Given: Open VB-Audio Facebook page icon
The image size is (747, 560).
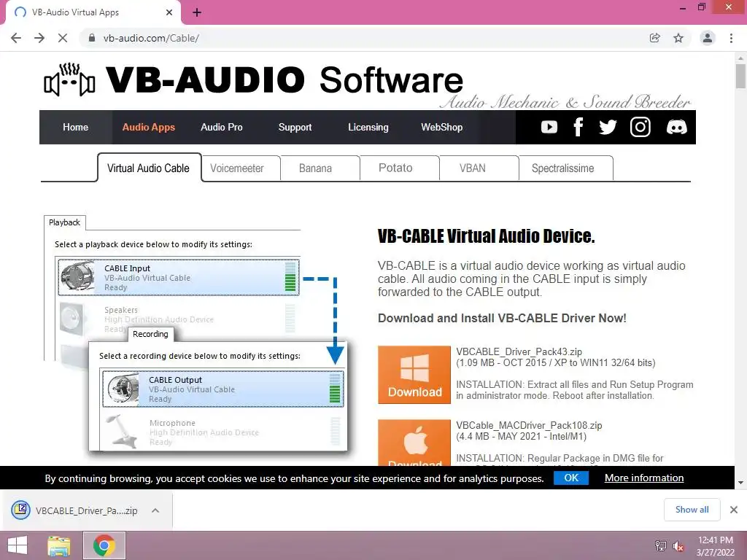Looking at the screenshot, I should point(578,127).
